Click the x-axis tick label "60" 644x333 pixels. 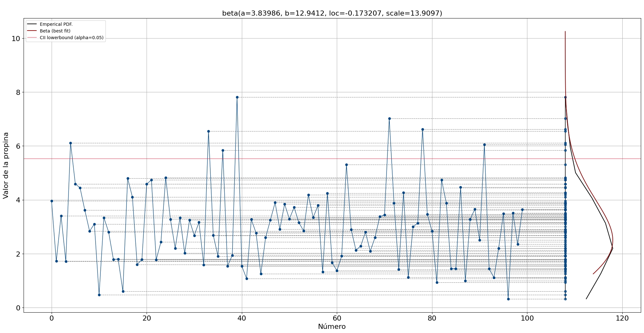337,318
